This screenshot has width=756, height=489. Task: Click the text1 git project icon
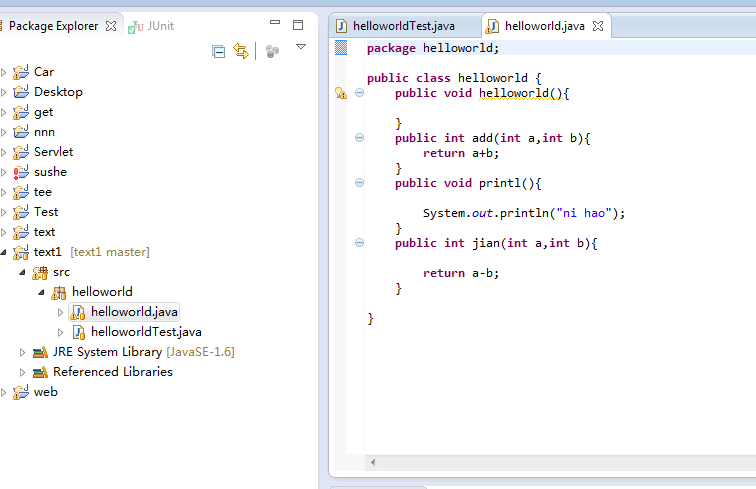click(21, 252)
